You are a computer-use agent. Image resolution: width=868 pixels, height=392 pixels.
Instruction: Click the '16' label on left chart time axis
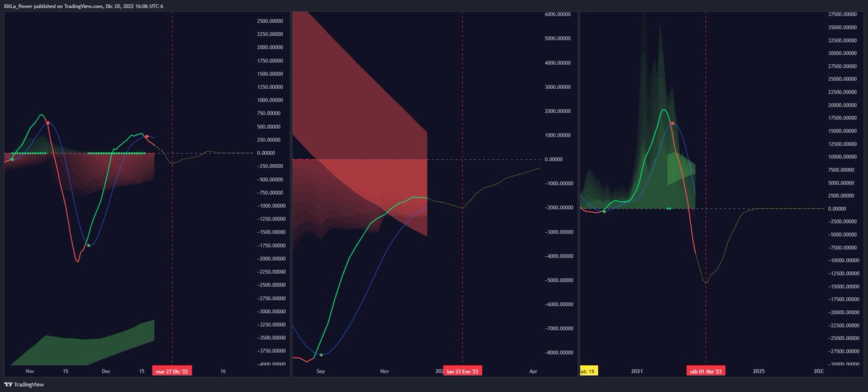[223, 371]
